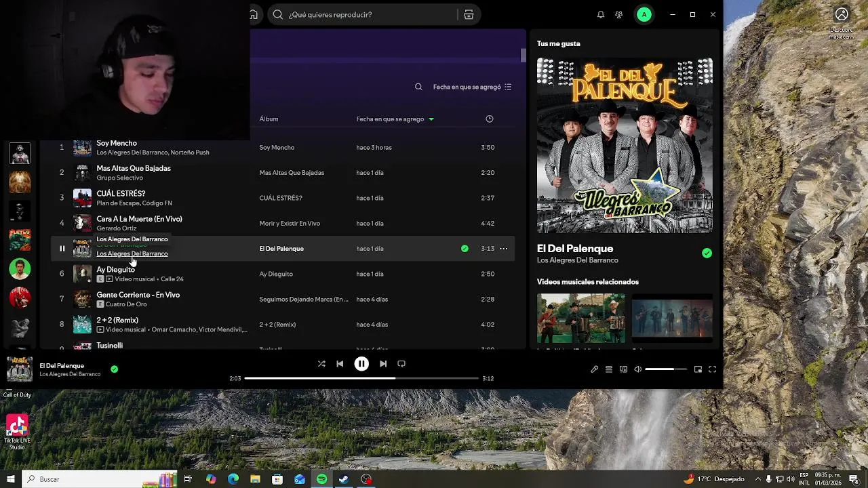Open more options dots on El Del Palenque row
This screenshot has width=868, height=488.
pyautogui.click(x=503, y=249)
